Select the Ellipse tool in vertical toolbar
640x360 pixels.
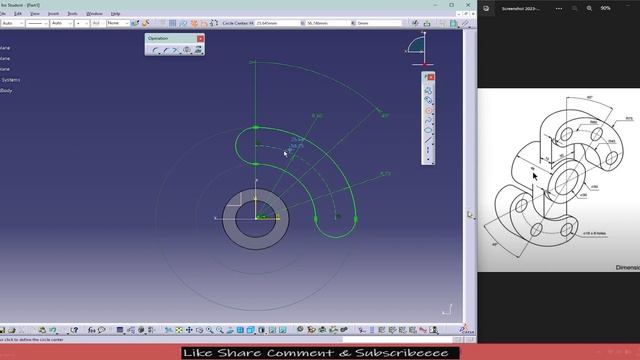coord(428,131)
